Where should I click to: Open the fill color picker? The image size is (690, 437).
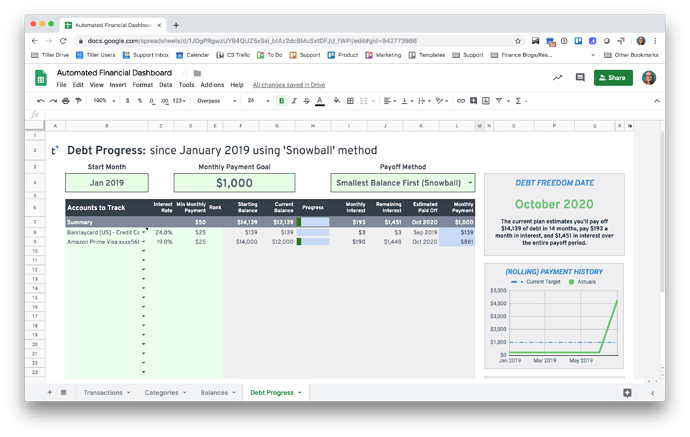click(x=337, y=101)
